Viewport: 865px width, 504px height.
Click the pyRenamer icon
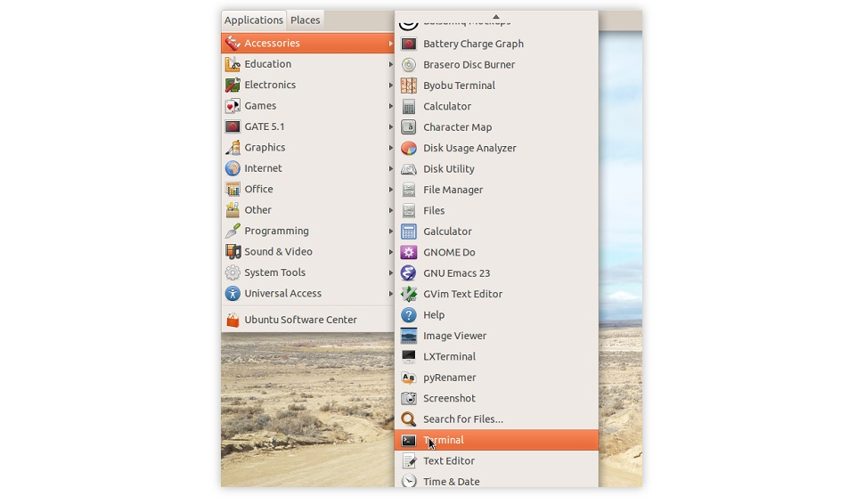point(409,378)
